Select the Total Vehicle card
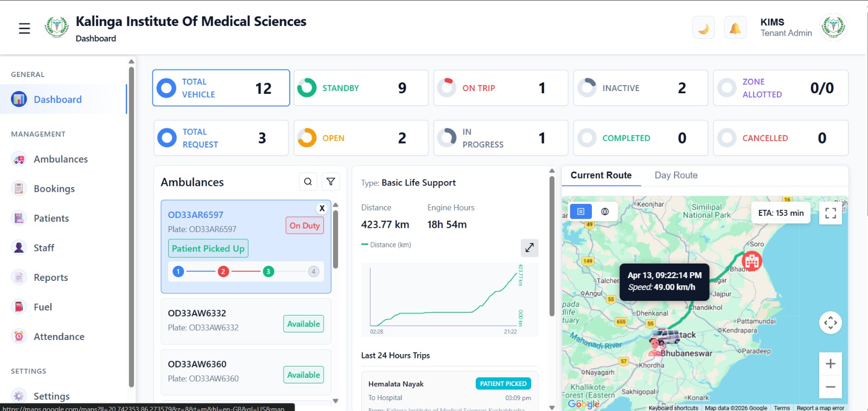 221,88
